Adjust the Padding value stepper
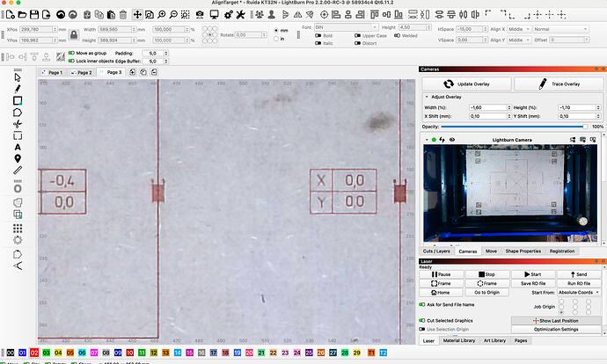607x364 pixels. pyautogui.click(x=166, y=54)
